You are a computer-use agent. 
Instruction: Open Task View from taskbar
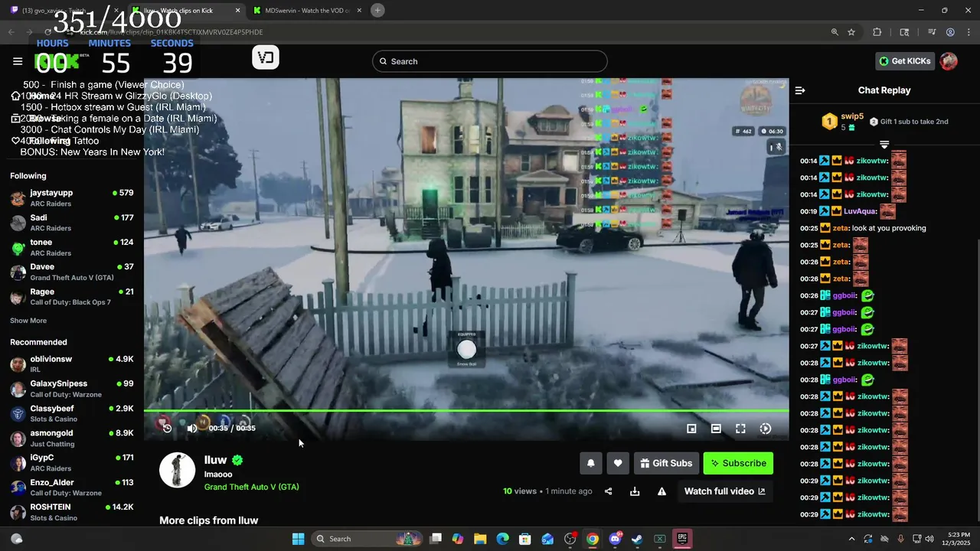[x=436, y=539]
